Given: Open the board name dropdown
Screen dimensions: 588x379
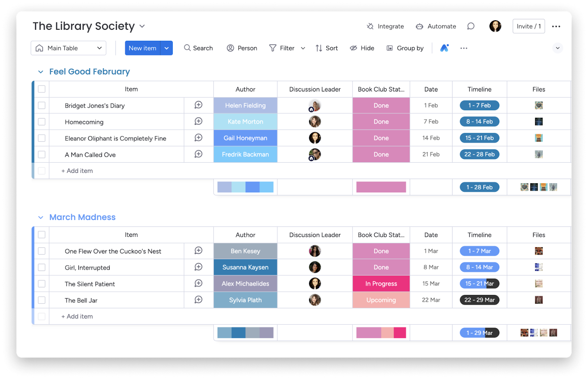Looking at the screenshot, I should tap(143, 26).
